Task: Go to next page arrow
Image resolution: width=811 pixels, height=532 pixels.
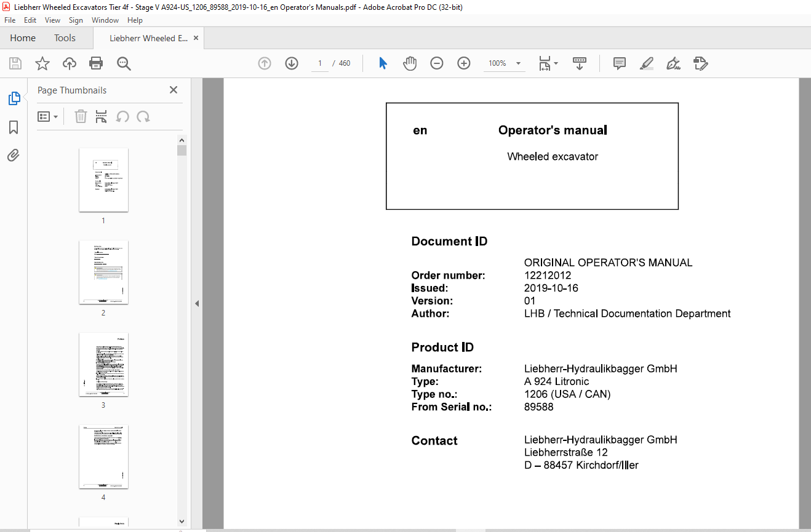Action: tap(291, 63)
